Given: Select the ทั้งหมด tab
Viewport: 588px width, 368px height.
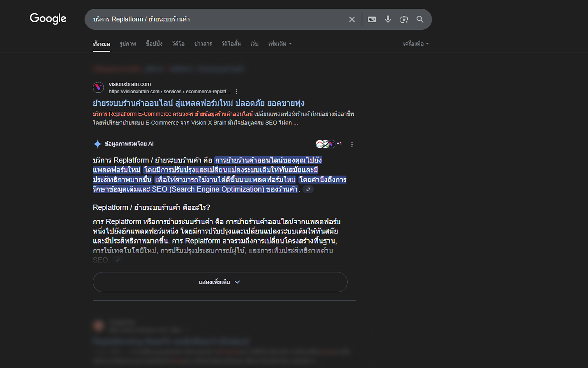Looking at the screenshot, I should pyautogui.click(x=101, y=44).
